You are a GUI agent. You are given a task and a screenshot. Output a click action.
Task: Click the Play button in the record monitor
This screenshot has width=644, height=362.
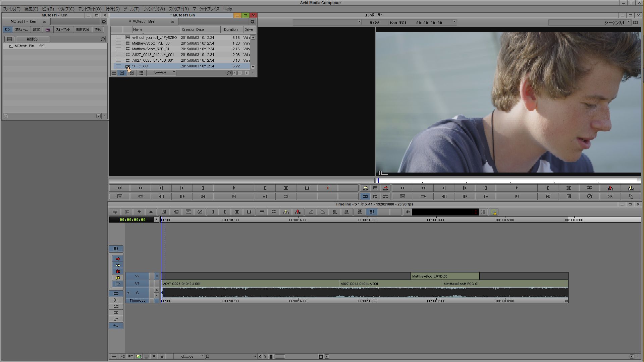pos(517,188)
